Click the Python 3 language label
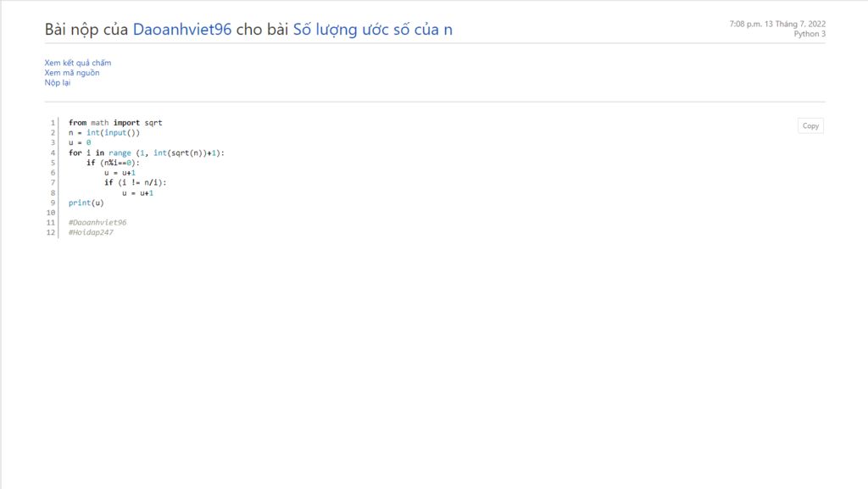 810,34
